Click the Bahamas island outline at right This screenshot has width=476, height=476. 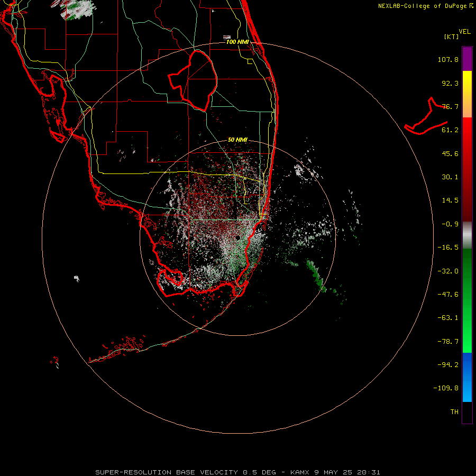pyautogui.click(x=426, y=116)
